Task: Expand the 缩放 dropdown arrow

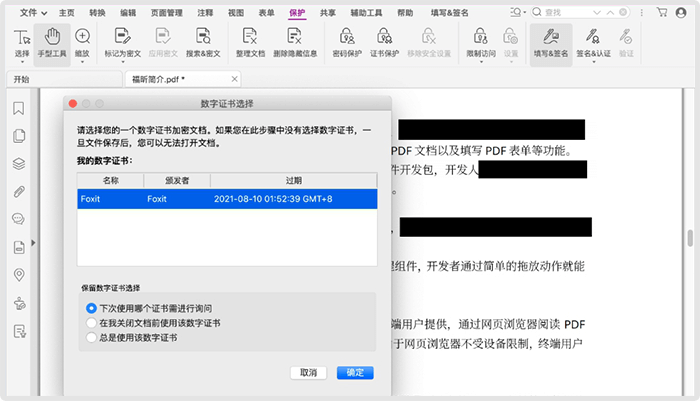Action: [82, 62]
